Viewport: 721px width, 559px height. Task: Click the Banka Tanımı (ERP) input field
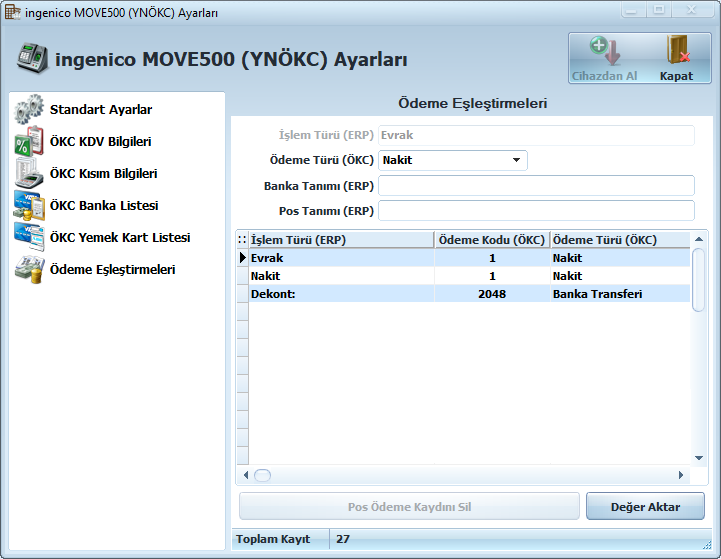tap(536, 186)
